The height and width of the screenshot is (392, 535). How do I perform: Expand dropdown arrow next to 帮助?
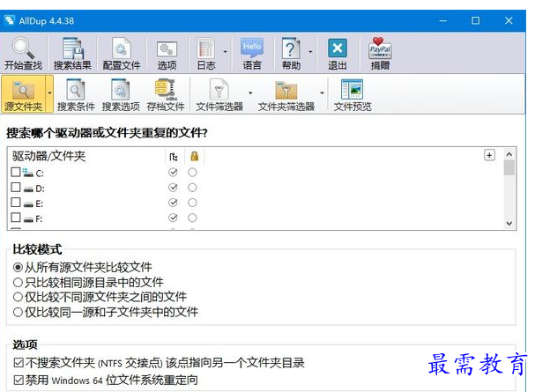(310, 52)
